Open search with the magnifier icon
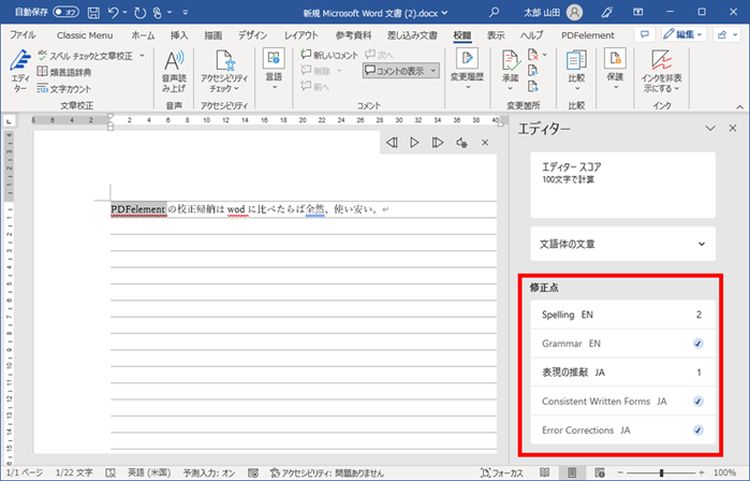This screenshot has height=481, width=750. [494, 12]
